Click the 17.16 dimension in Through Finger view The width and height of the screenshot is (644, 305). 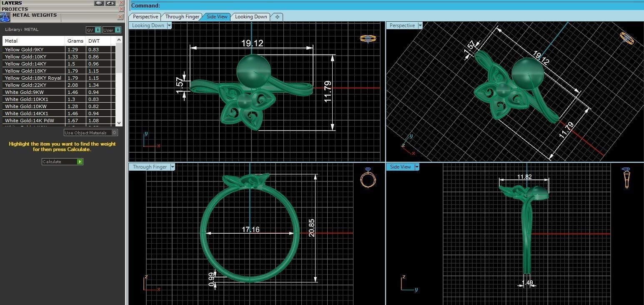251,229
